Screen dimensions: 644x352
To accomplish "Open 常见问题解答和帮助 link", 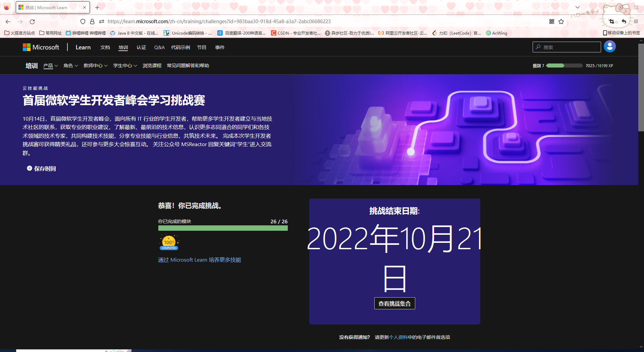I will click(188, 65).
